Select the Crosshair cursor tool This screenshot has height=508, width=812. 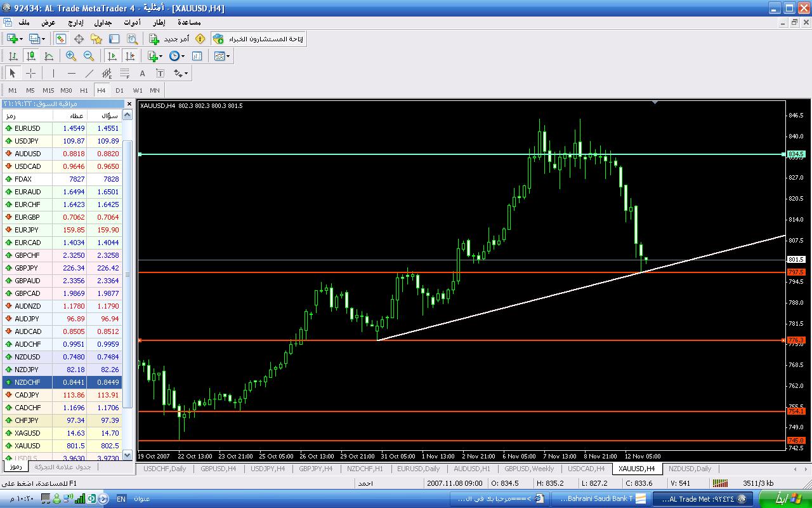pyautogui.click(x=30, y=73)
